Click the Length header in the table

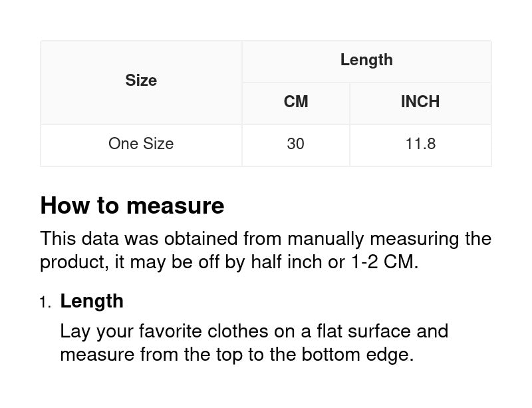(366, 60)
